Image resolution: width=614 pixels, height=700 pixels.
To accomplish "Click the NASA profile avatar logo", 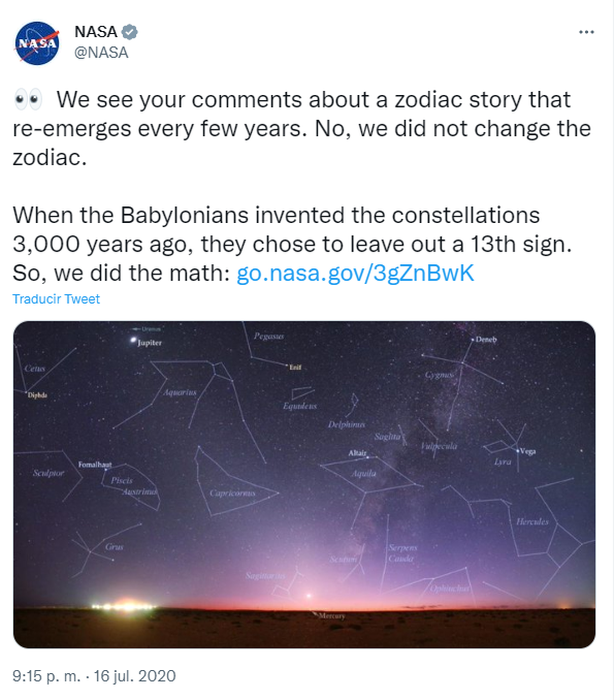I will pos(37,44).
